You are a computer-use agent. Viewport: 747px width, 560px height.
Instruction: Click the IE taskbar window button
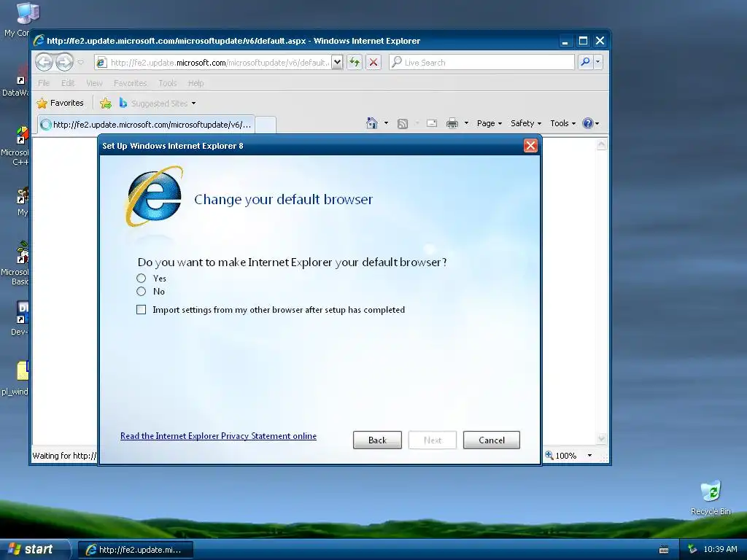coord(136,550)
